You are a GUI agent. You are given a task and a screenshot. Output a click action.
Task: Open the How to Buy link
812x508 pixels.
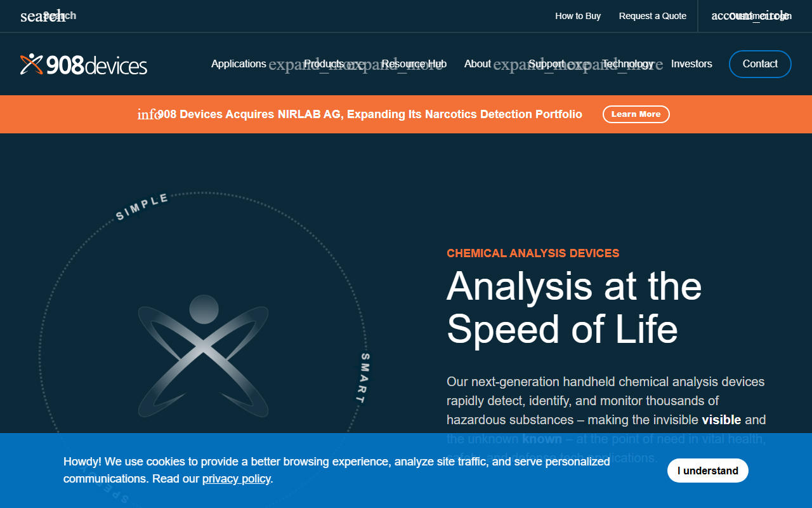pyautogui.click(x=578, y=16)
